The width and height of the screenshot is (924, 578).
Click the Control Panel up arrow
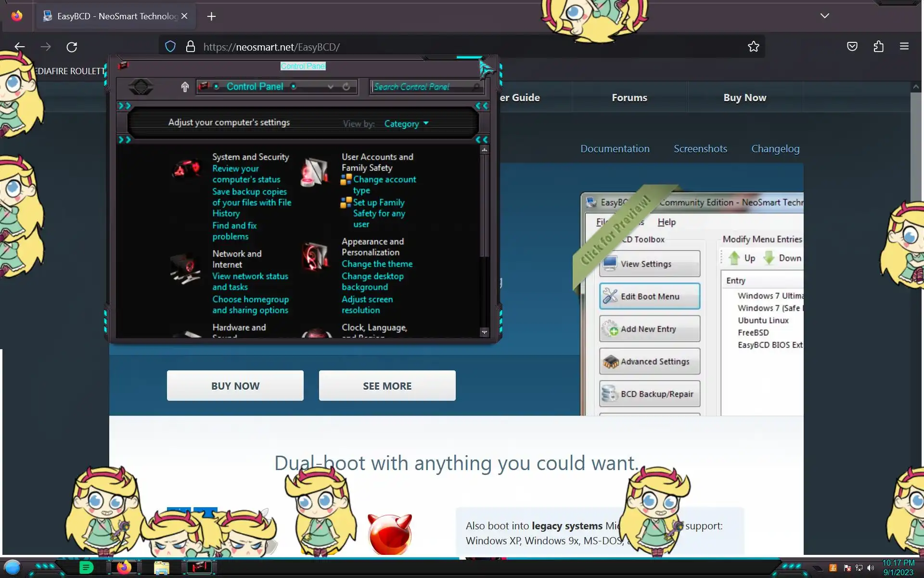(x=185, y=87)
